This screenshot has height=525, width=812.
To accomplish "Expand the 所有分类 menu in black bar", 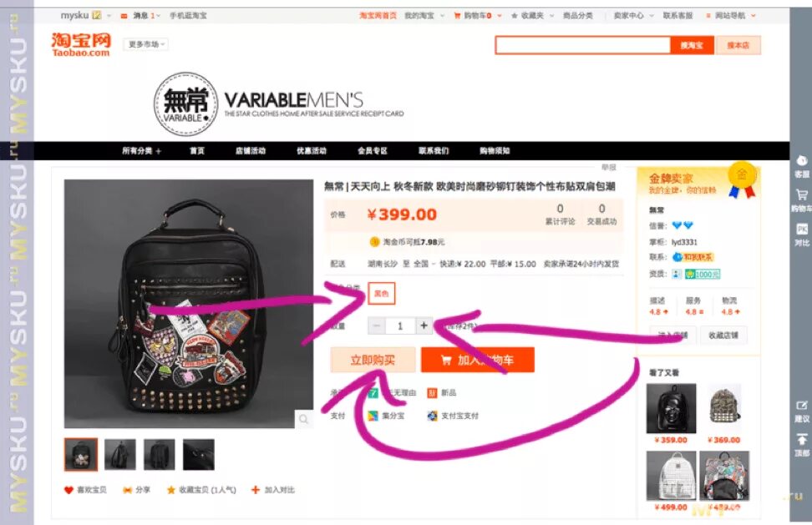I will click(141, 150).
